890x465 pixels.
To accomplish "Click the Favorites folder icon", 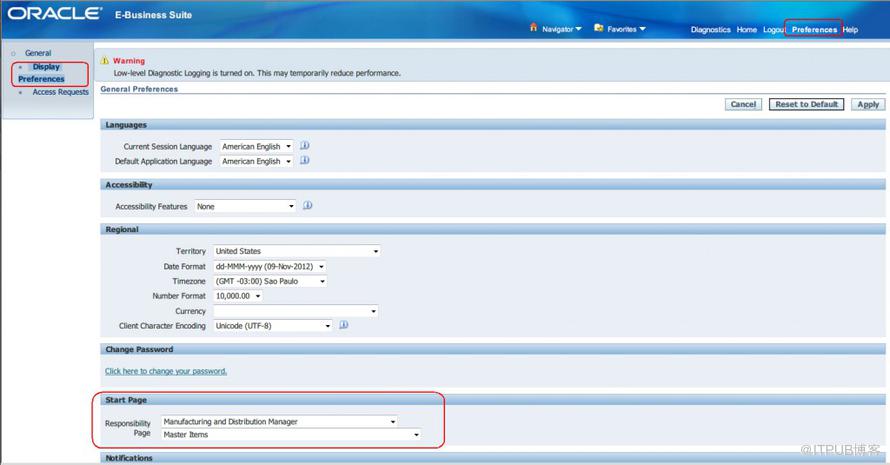I will [598, 28].
